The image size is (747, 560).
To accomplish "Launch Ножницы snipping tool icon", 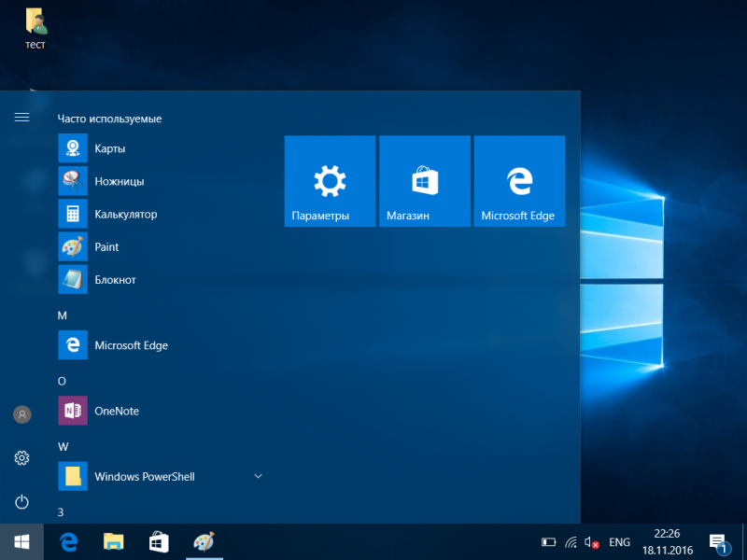I will click(73, 181).
